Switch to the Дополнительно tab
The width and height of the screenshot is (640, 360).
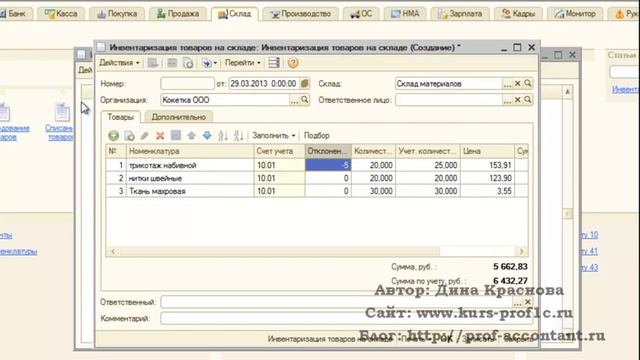pyautogui.click(x=178, y=117)
